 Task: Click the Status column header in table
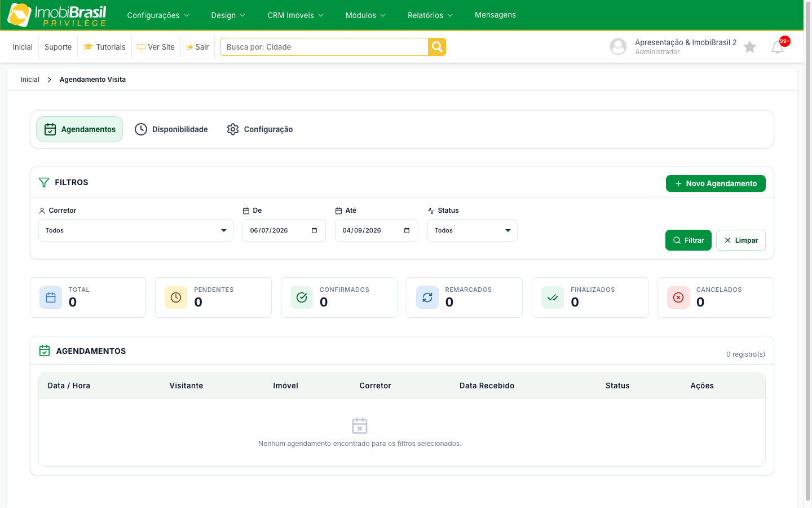point(617,386)
